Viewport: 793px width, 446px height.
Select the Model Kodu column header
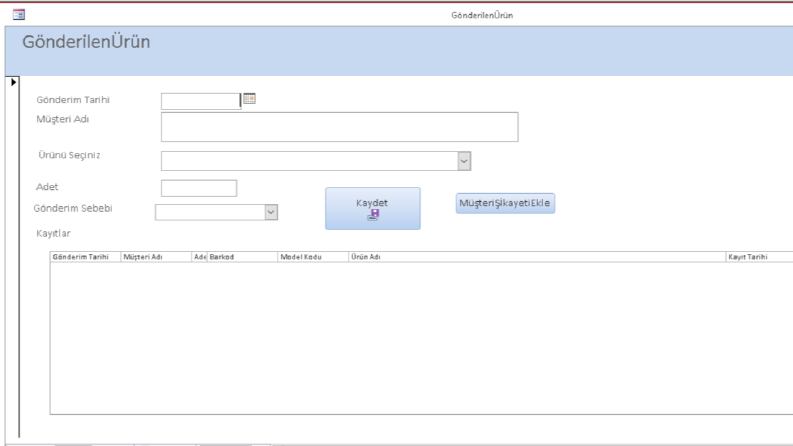(x=313, y=257)
